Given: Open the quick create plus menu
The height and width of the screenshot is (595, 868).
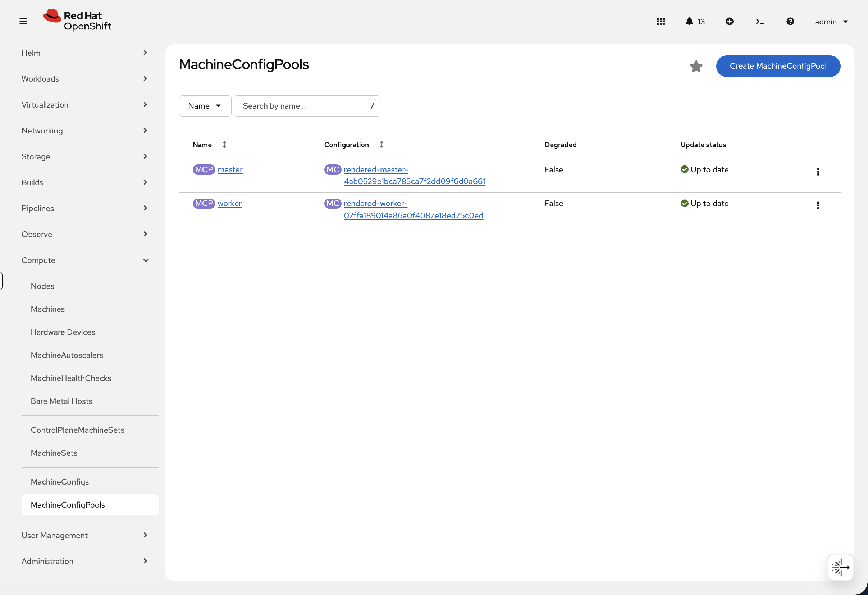Looking at the screenshot, I should 730,21.
